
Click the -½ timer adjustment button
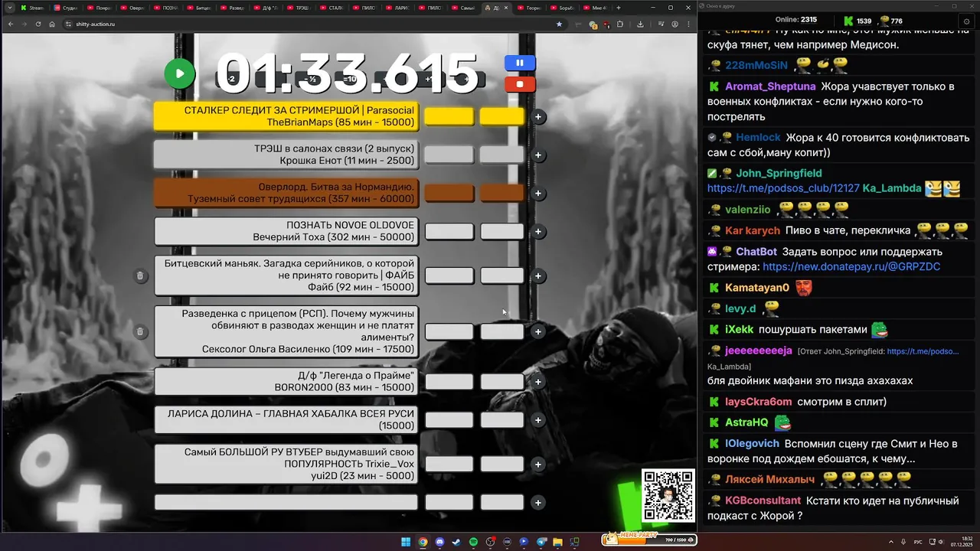(x=311, y=79)
